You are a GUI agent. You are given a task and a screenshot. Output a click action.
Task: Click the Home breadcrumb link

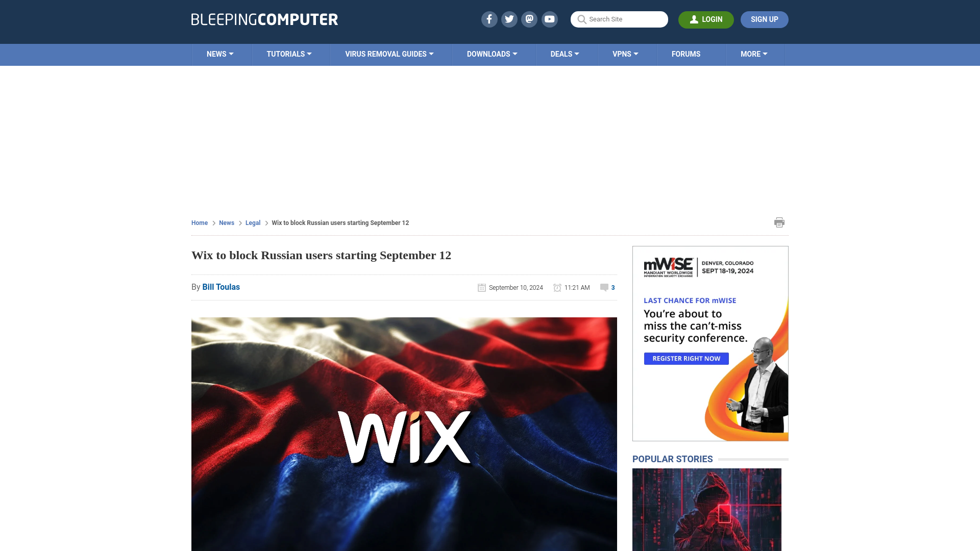click(199, 222)
